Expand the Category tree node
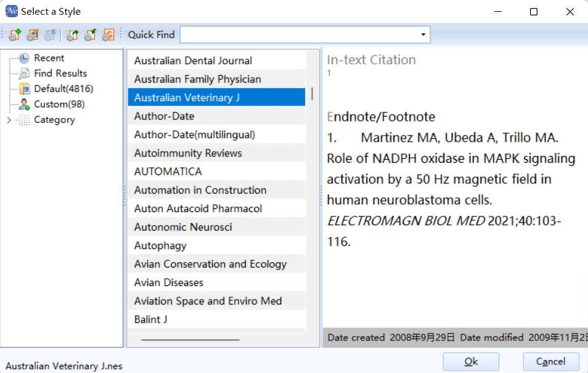This screenshot has height=373, width=588. pos(9,120)
